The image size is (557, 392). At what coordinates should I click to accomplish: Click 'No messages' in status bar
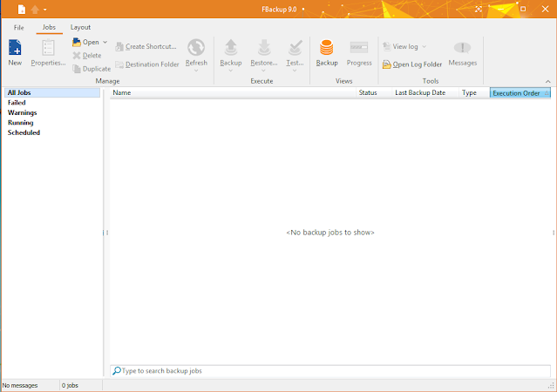pyautogui.click(x=20, y=385)
